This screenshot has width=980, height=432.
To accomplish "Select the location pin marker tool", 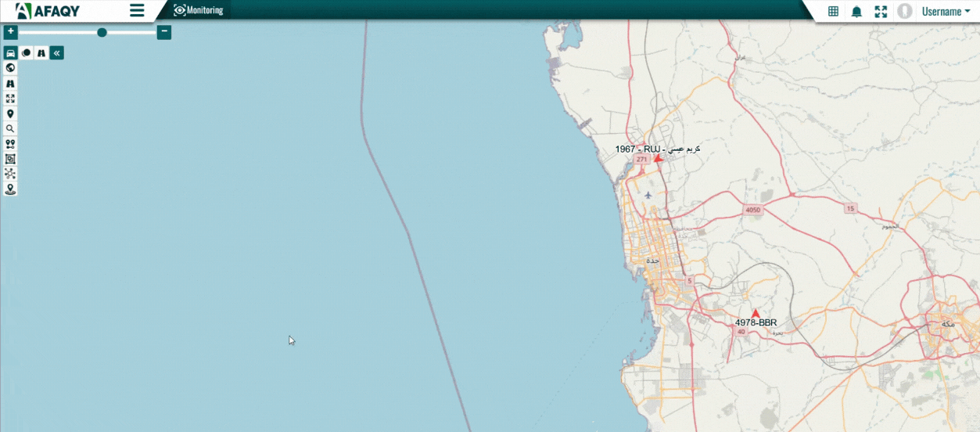I will click(x=10, y=113).
